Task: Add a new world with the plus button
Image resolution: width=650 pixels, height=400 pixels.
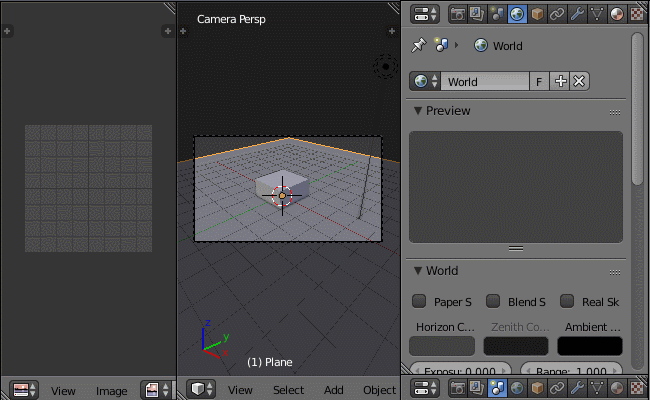Action: click(560, 81)
